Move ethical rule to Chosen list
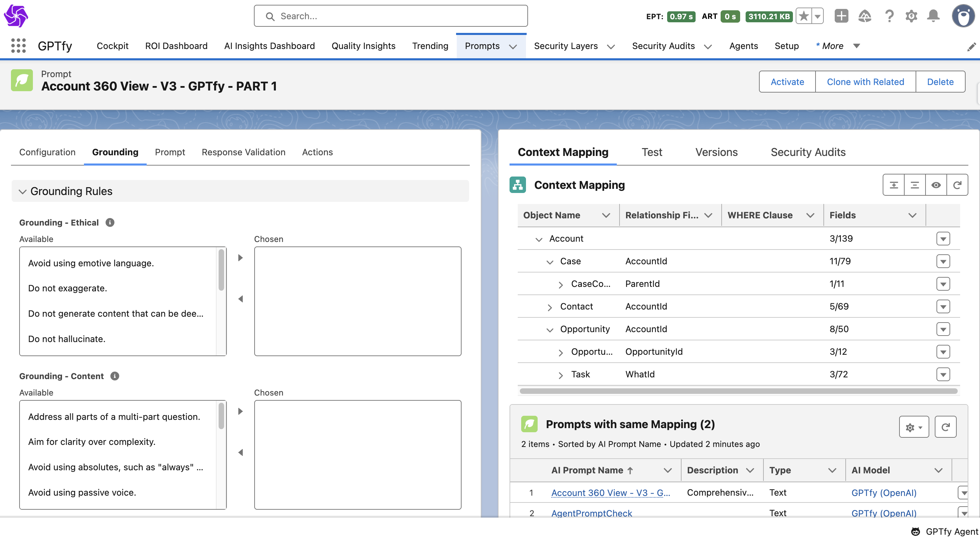Screen dimensions: 980x545 coord(241,258)
